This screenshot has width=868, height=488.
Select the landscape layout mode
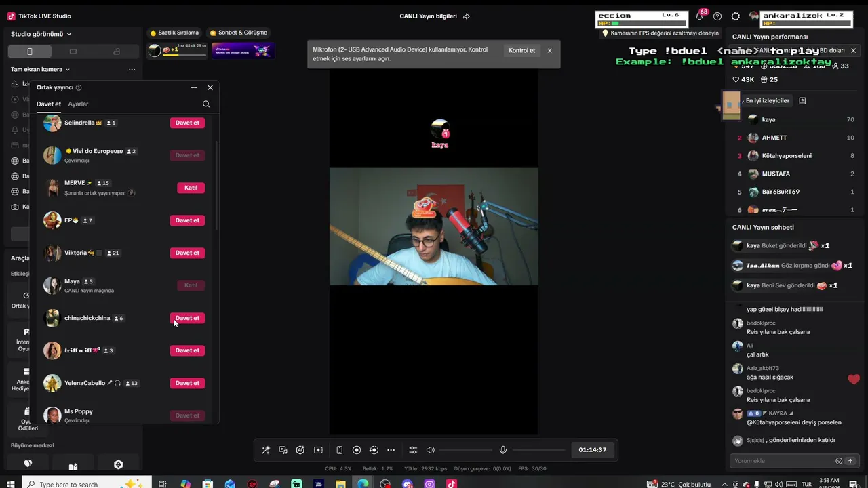[73, 52]
